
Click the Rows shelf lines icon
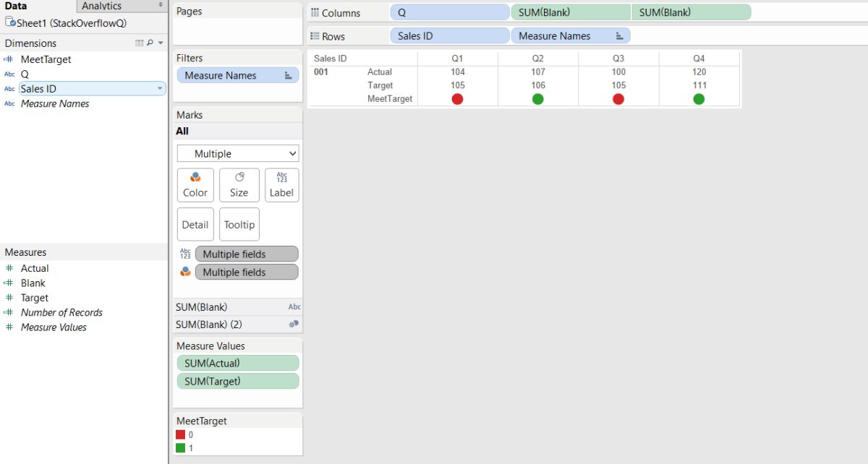click(x=315, y=36)
